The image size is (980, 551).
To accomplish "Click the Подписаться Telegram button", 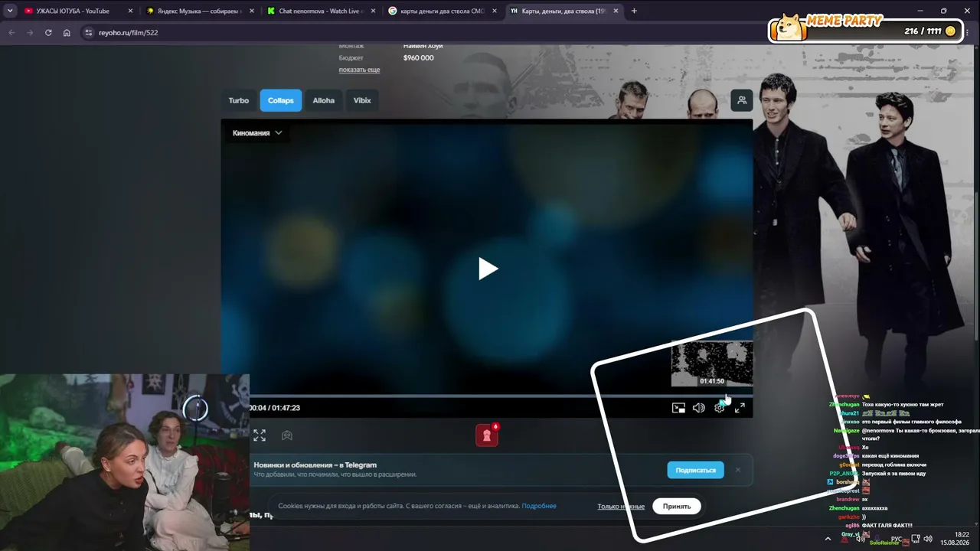I will point(695,470).
